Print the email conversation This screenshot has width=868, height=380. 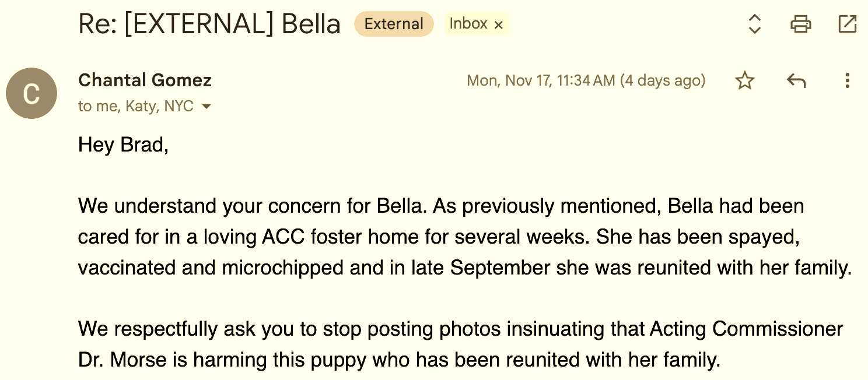click(800, 24)
